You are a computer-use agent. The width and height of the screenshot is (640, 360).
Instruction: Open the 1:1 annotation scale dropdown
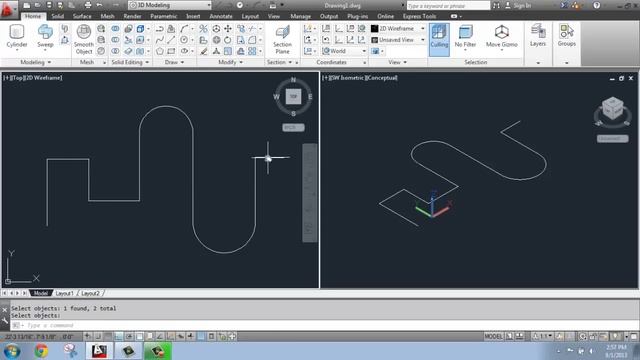543,336
